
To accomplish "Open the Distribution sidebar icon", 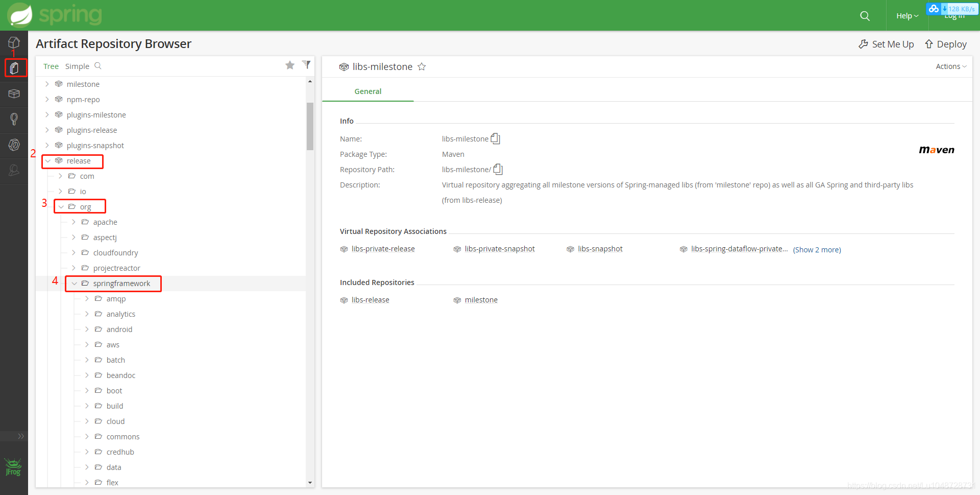I will 14,145.
